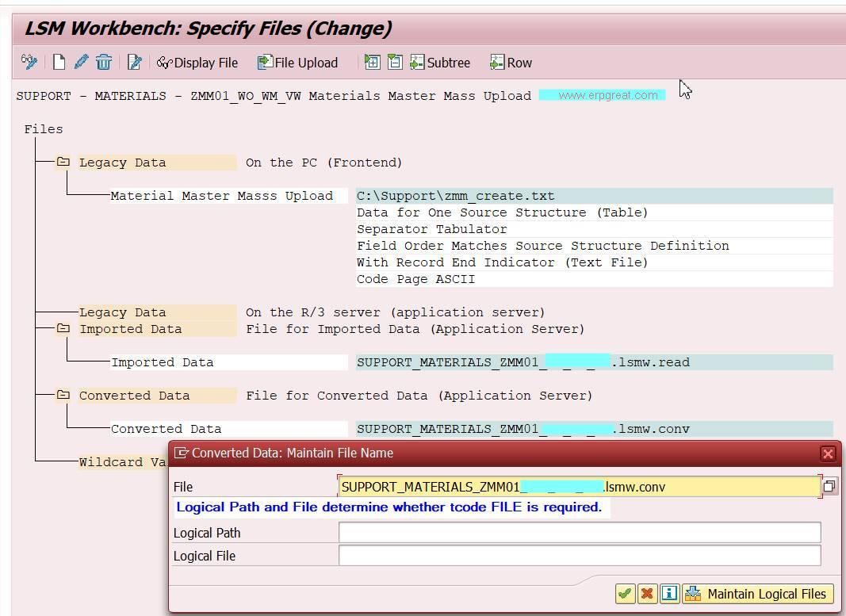846x616 pixels.
Task: Click 'On the PC (Frontend)' description
Action: pyautogui.click(x=323, y=163)
